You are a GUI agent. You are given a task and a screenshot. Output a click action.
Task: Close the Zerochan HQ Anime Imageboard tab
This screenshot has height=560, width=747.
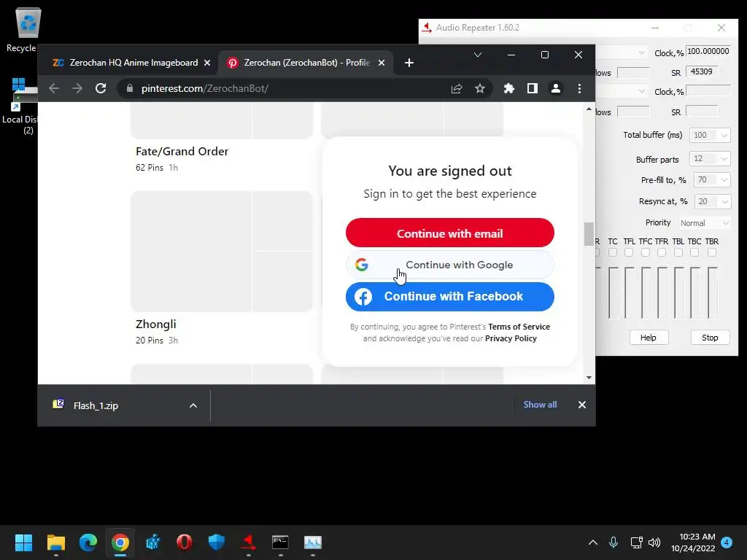(206, 63)
